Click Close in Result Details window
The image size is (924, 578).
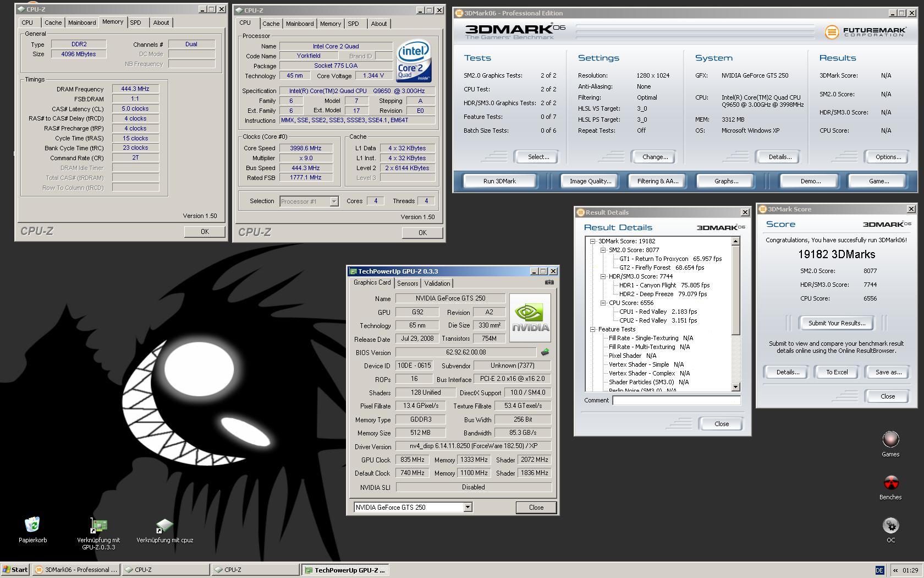tap(722, 424)
